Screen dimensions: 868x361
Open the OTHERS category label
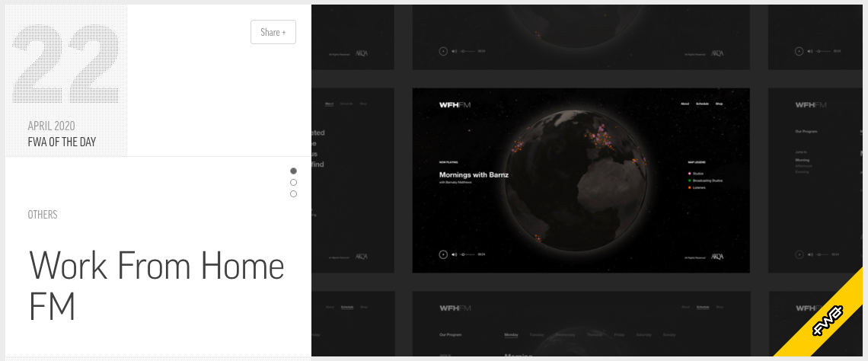[43, 215]
